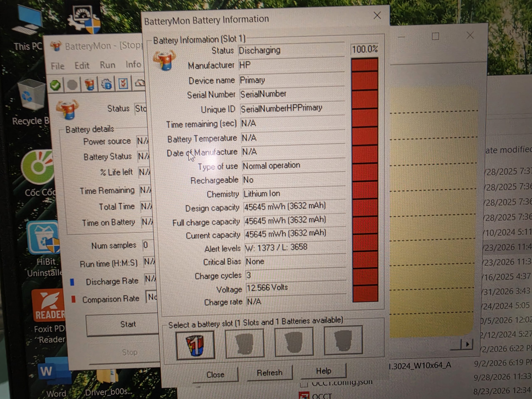Click the checklist toolbar icon in BatteryMon
Screen dimensions: 532x399
coord(123,84)
